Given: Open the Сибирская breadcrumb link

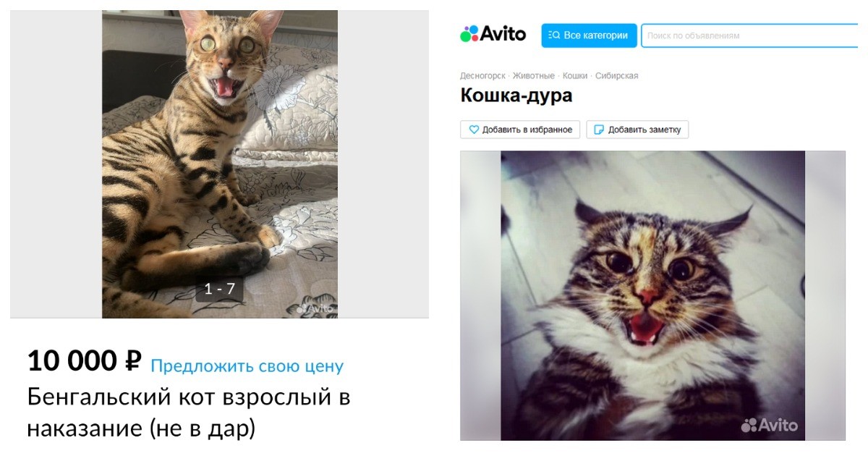Looking at the screenshot, I should (x=617, y=75).
